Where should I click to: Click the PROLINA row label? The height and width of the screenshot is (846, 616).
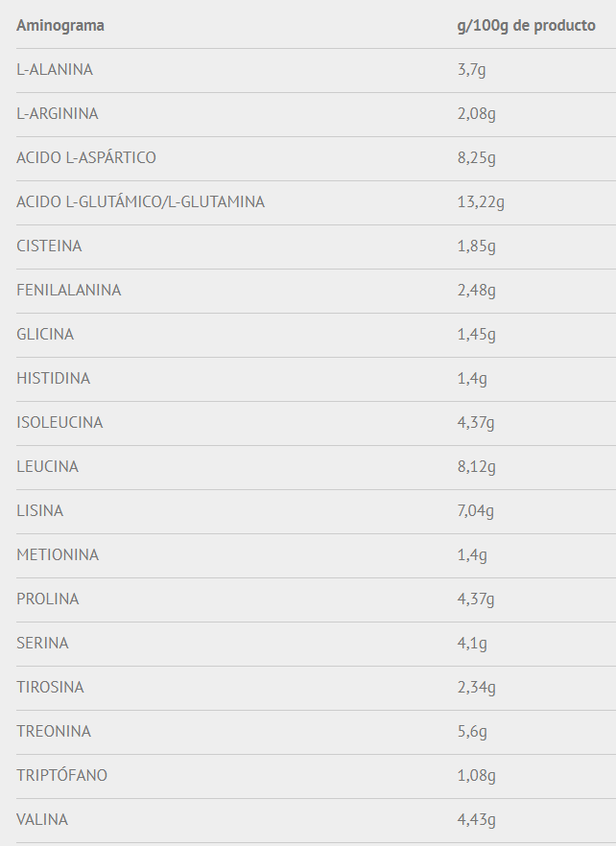pyautogui.click(x=48, y=599)
